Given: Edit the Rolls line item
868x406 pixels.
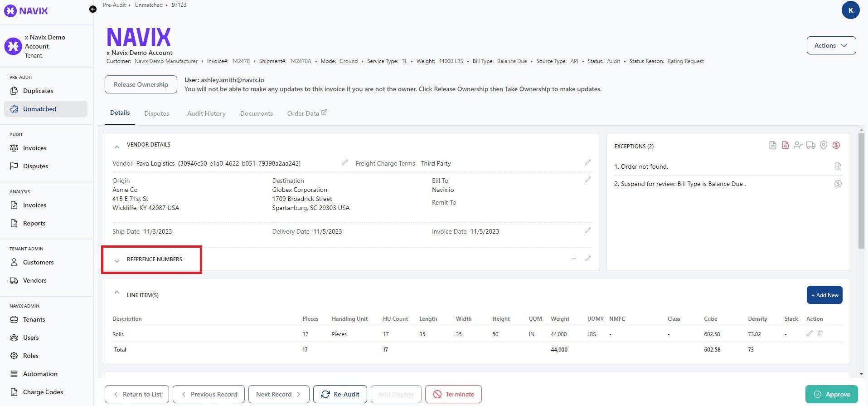Looking at the screenshot, I should 810,333.
